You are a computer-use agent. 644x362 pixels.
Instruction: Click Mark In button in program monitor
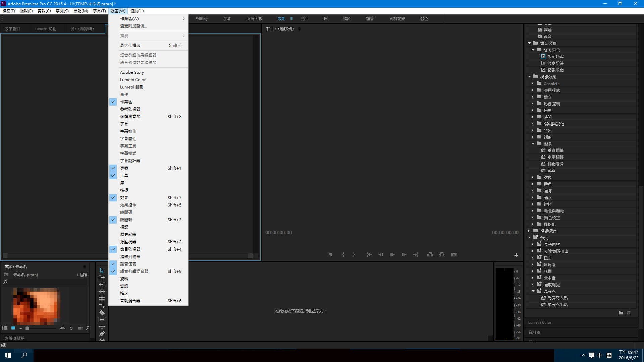click(x=343, y=255)
